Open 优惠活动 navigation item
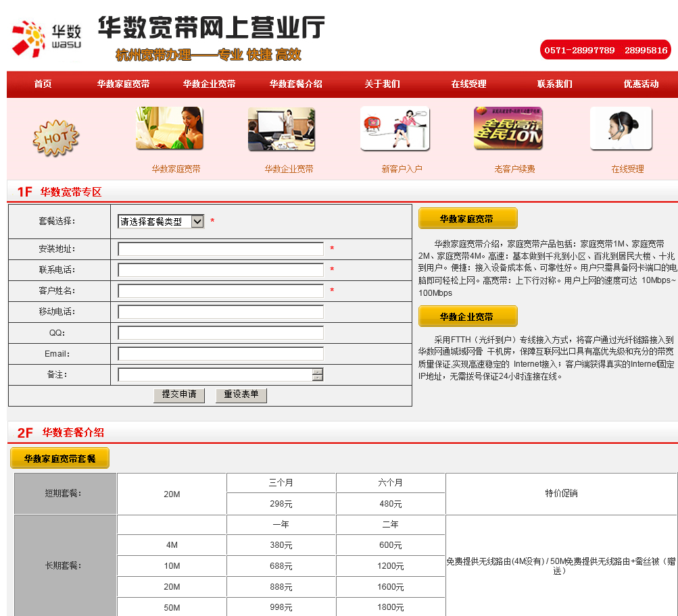This screenshot has width=678, height=616. coord(641,84)
